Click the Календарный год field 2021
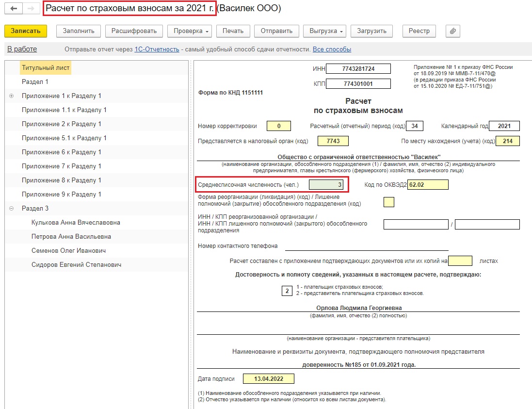This screenshot has width=532, height=409. point(504,126)
